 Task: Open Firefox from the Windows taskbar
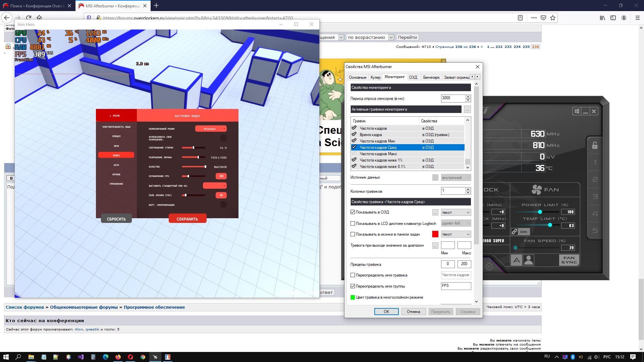click(x=118, y=357)
